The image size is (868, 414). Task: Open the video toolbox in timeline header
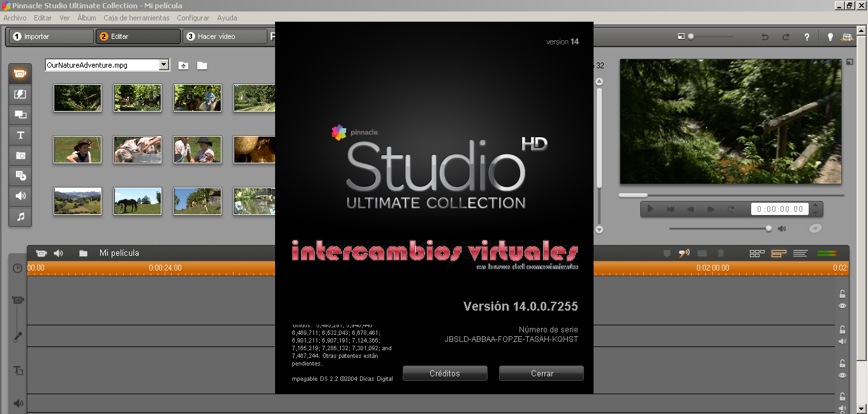(41, 253)
